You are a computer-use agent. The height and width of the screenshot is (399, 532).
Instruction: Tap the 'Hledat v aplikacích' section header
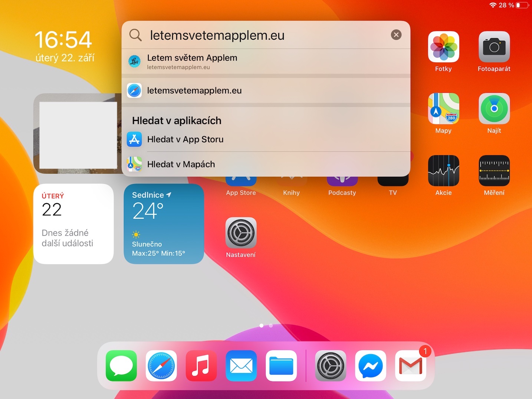tap(177, 121)
